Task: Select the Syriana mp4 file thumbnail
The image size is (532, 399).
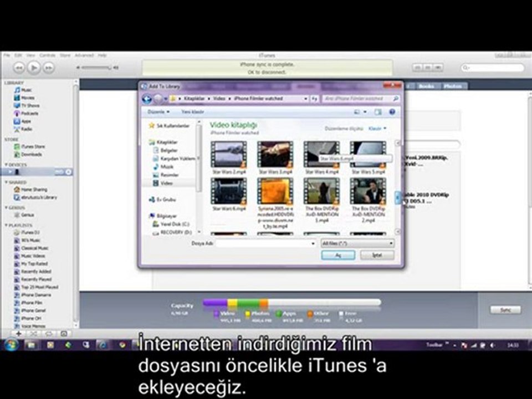Action: 275,191
